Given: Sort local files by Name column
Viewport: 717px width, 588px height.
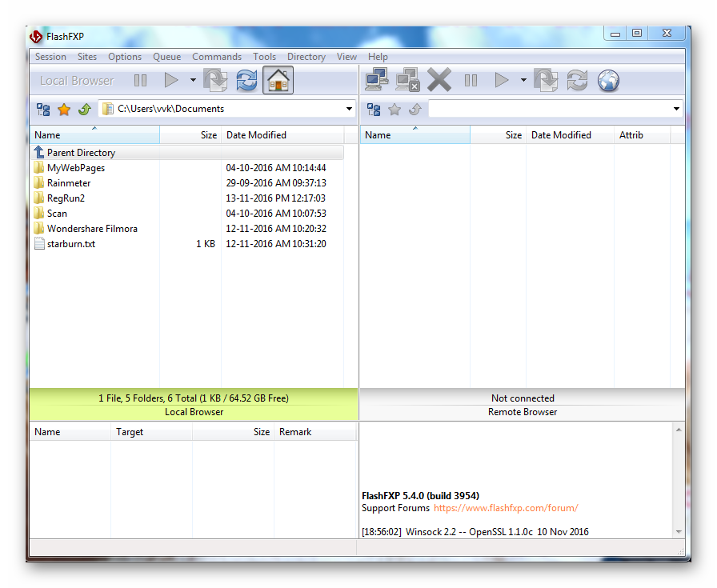Looking at the screenshot, I should click(x=94, y=135).
